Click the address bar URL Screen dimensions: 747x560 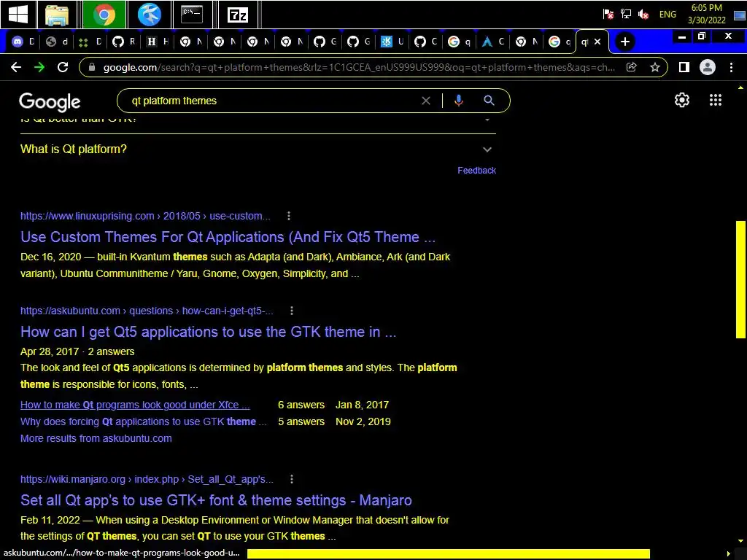point(359,67)
